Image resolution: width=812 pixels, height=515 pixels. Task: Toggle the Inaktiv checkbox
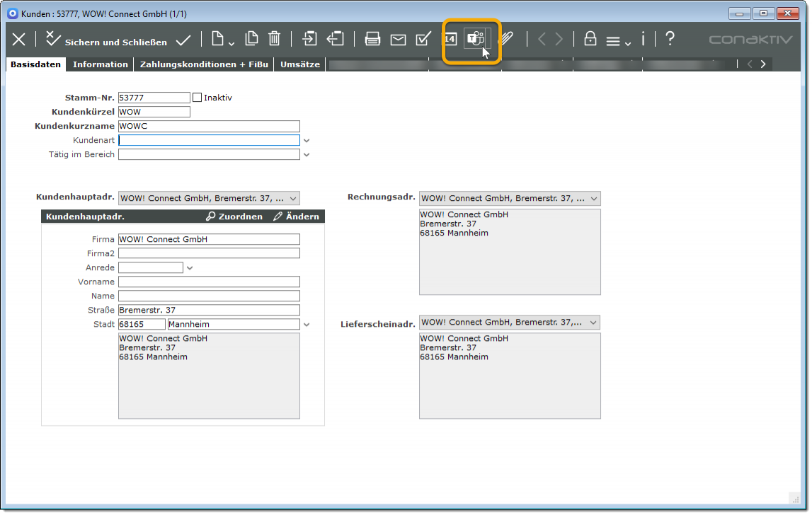[x=198, y=98]
